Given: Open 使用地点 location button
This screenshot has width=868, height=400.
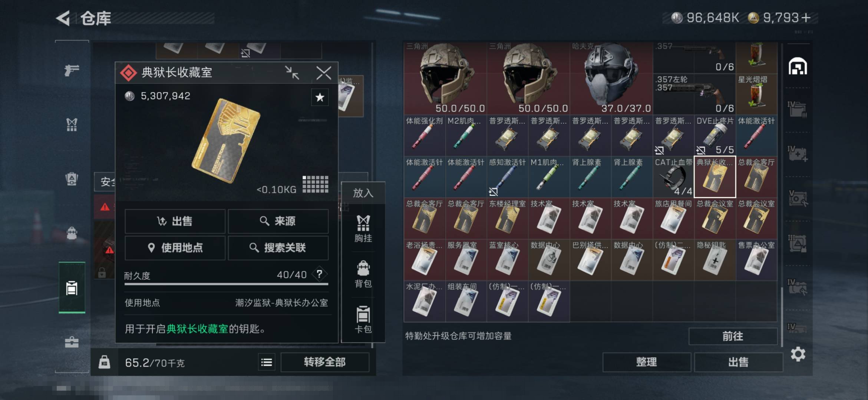Looking at the screenshot, I should tap(175, 248).
